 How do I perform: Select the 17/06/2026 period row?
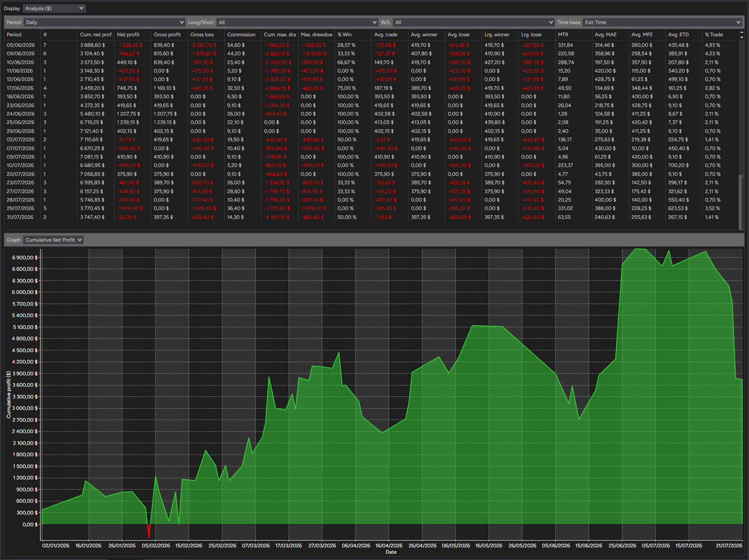point(371,88)
